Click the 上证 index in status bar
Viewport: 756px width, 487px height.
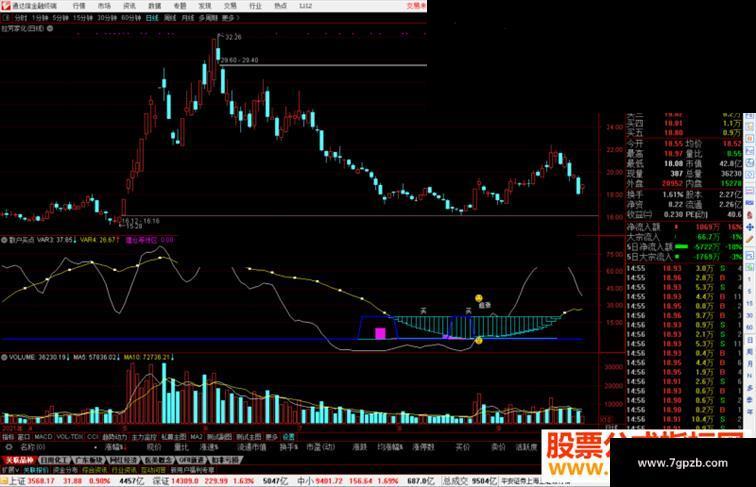click(x=17, y=481)
